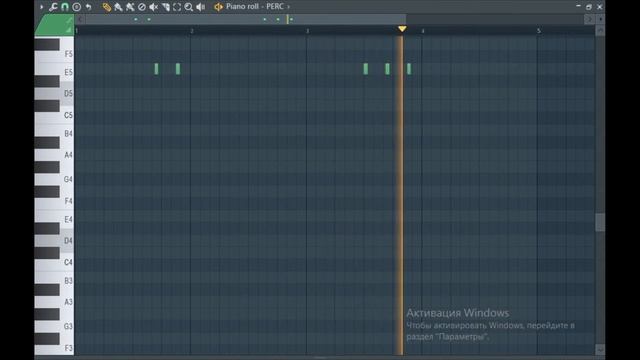Click the orange target channel icon
640x360 pixels.
[x=218, y=7]
